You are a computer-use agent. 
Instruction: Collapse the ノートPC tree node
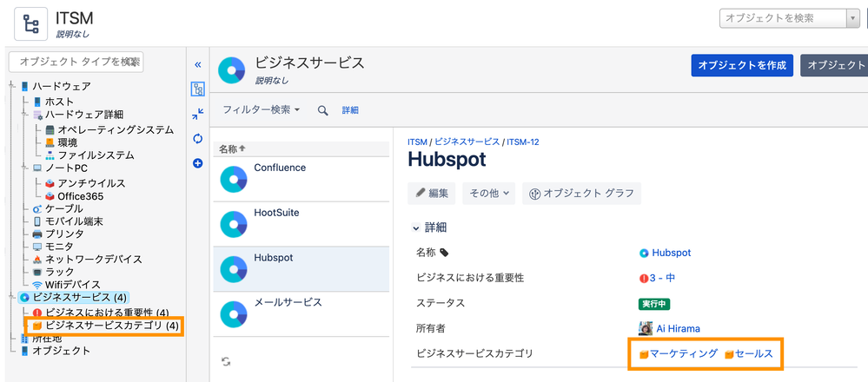pos(25,168)
